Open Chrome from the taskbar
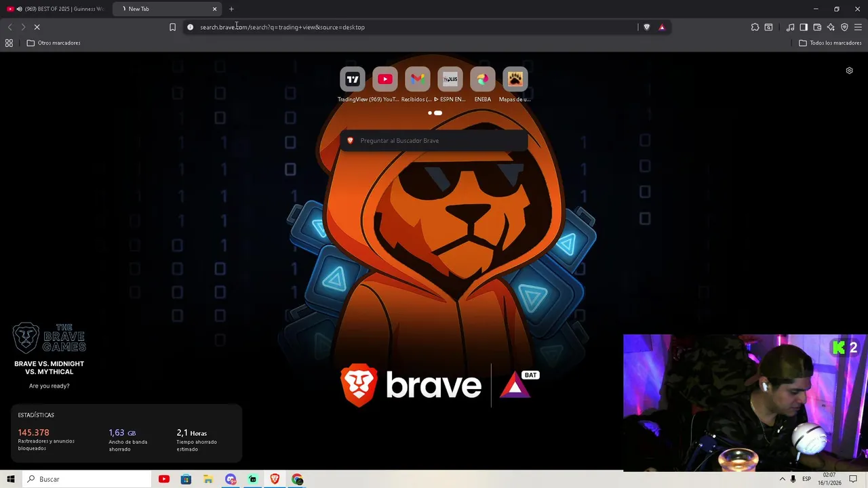Viewport: 868px width, 488px height. (x=297, y=479)
